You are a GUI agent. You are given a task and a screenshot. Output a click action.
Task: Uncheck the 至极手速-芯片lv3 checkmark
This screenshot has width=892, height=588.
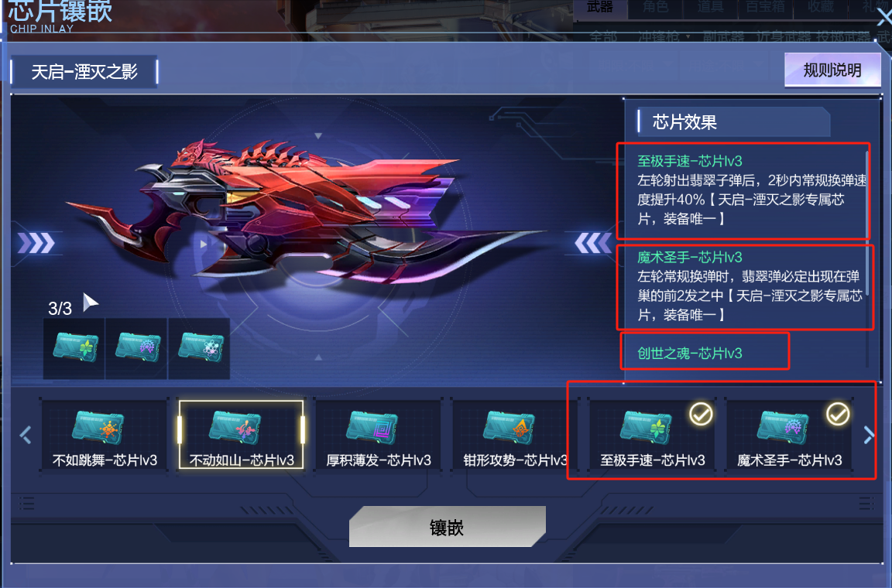pyautogui.click(x=701, y=414)
